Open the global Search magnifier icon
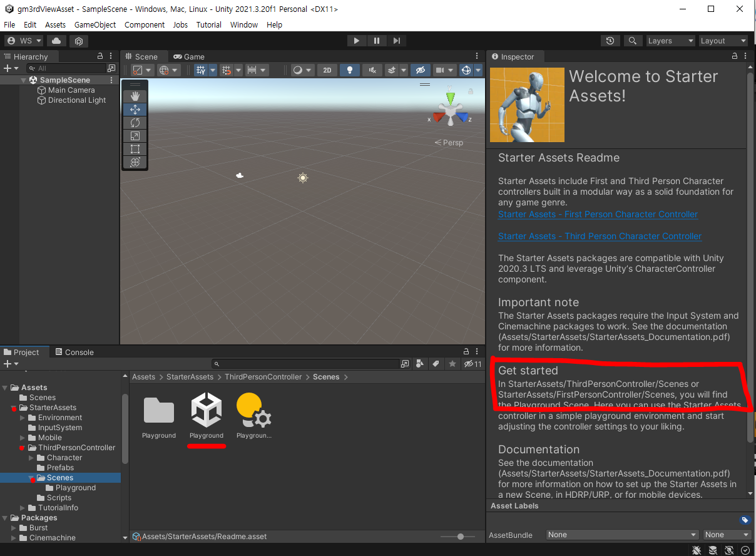The width and height of the screenshot is (756, 556). (x=633, y=41)
